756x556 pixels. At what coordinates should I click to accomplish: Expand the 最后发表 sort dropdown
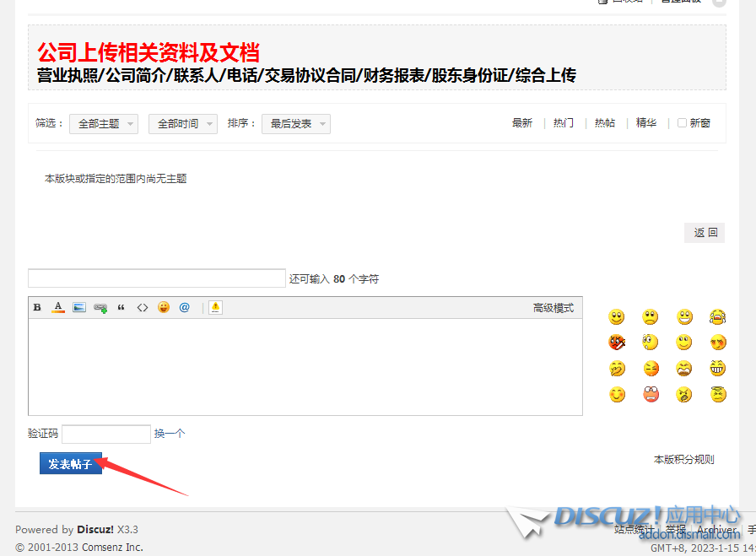tap(295, 124)
